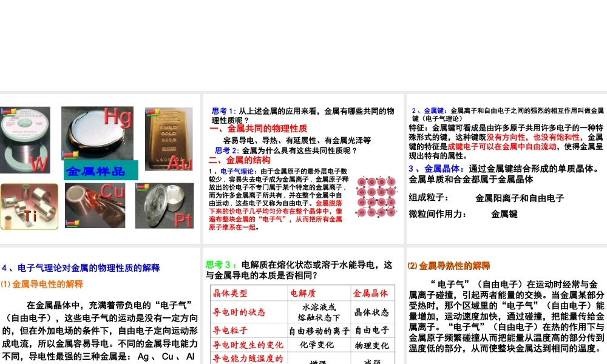
Task: Click the label '微粒间作用力：'
Action: tap(438, 214)
